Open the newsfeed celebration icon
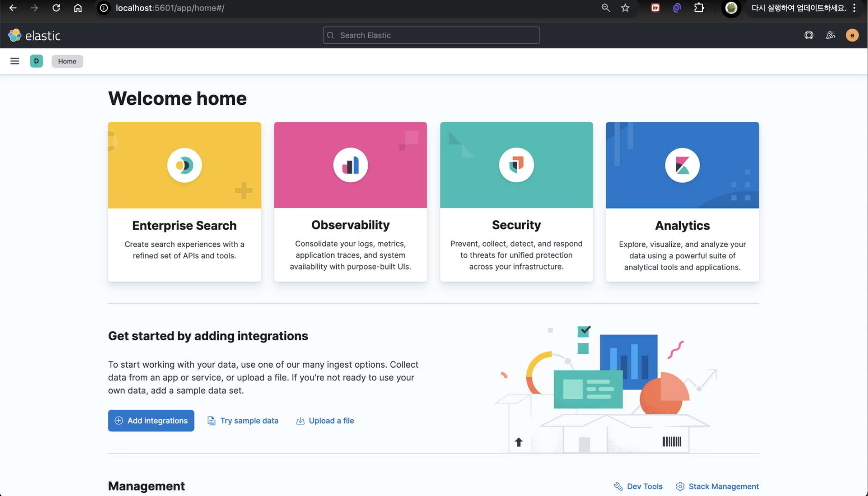The height and width of the screenshot is (496, 868). point(830,36)
